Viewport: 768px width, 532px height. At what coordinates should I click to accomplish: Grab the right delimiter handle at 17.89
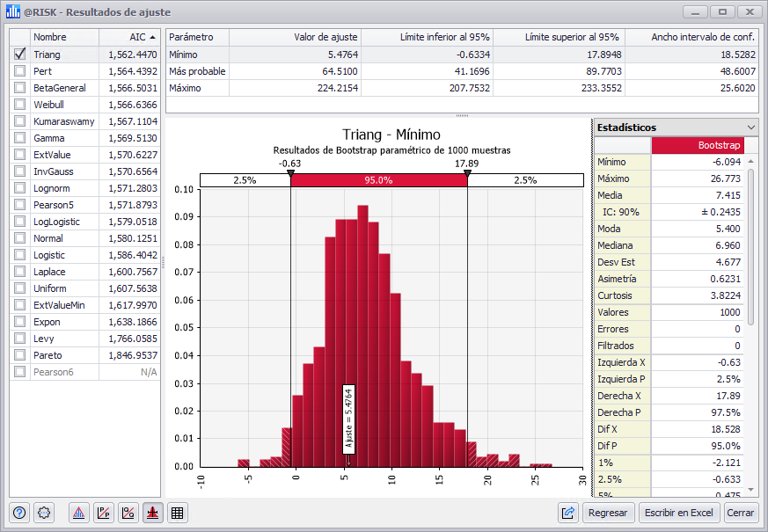pyautogui.click(x=467, y=174)
